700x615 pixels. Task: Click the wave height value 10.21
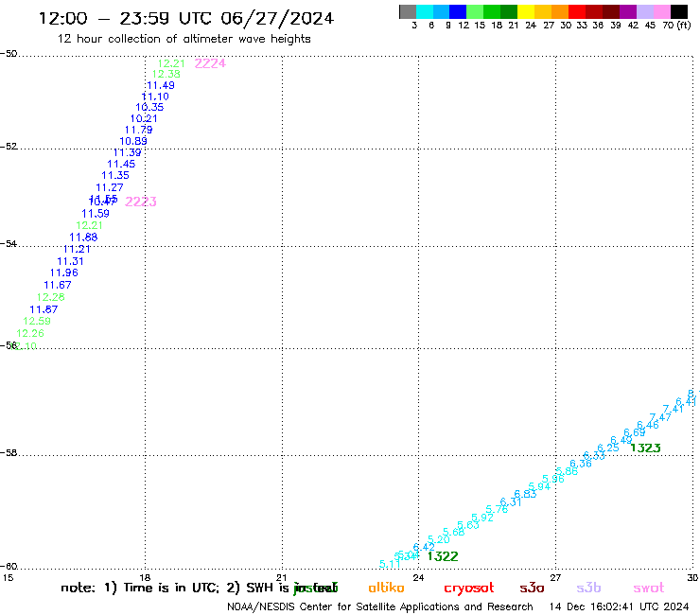pos(144,119)
